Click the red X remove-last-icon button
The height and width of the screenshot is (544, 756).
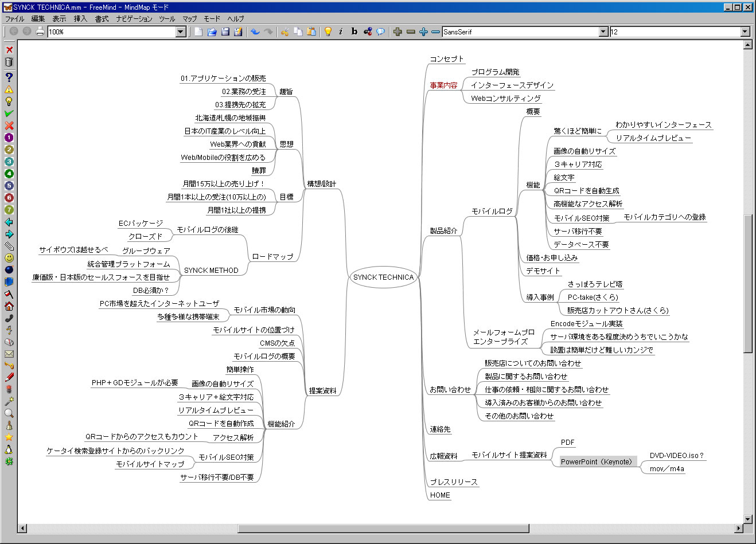(9, 50)
